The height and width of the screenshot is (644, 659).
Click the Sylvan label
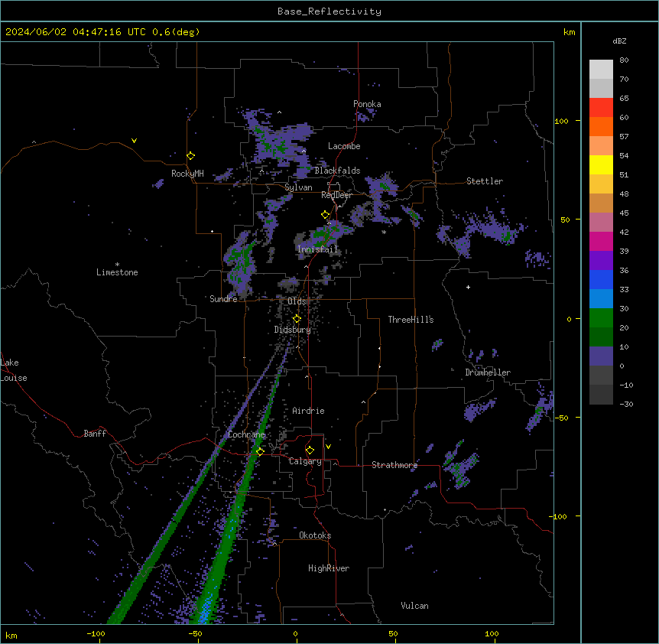coord(298,187)
